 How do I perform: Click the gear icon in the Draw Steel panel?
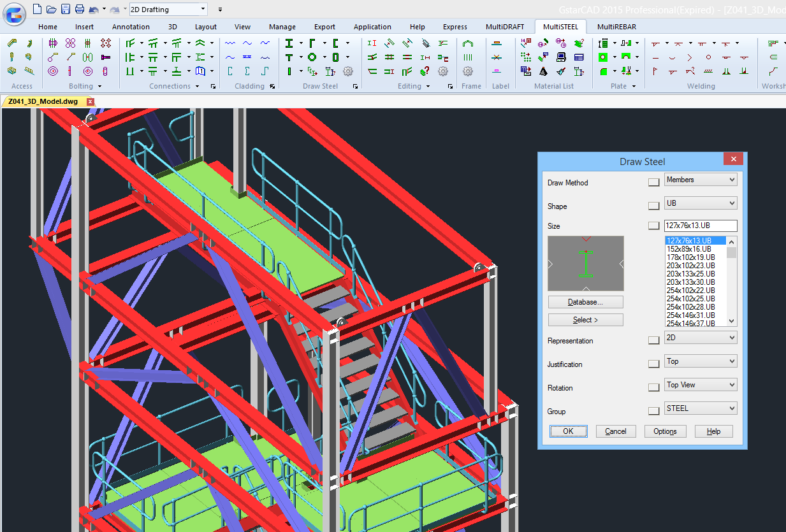(348, 71)
